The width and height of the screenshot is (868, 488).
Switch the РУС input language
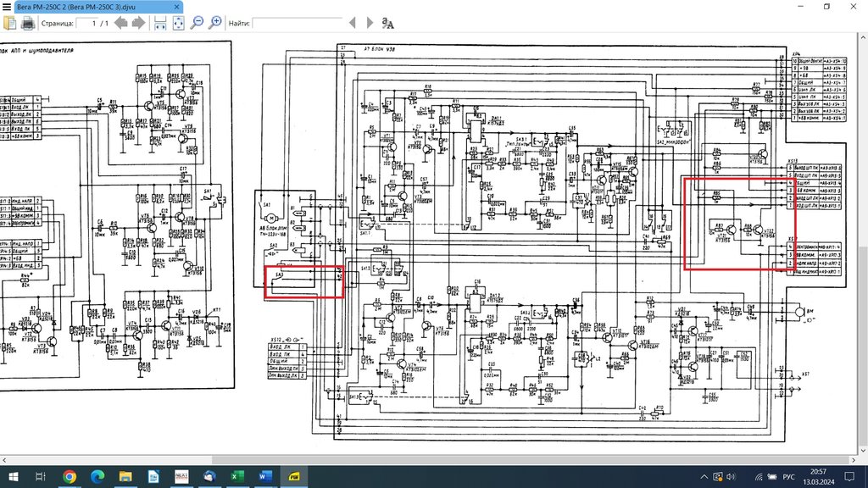coord(788,476)
